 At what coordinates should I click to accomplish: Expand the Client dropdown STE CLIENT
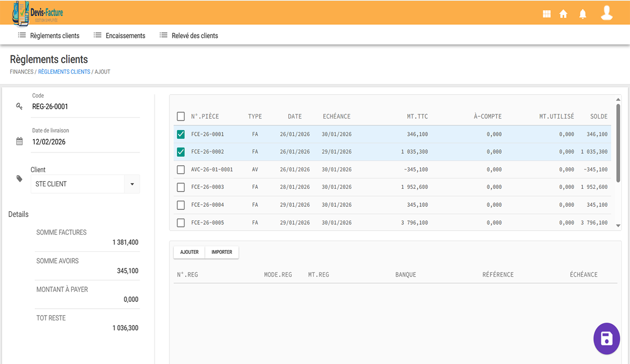pos(132,184)
